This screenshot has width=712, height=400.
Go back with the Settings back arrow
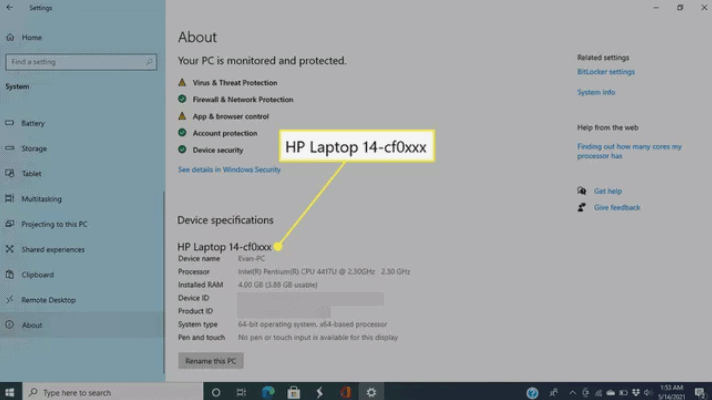[x=10, y=8]
